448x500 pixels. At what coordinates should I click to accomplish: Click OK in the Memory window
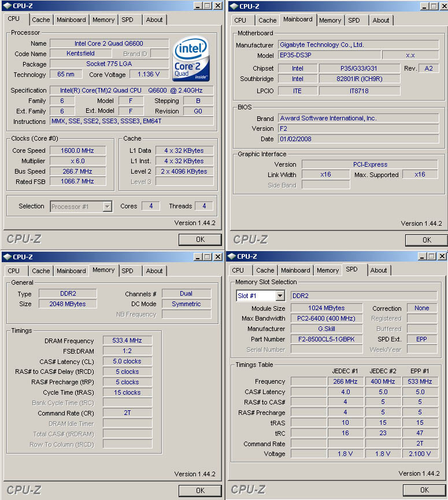pos(200,490)
